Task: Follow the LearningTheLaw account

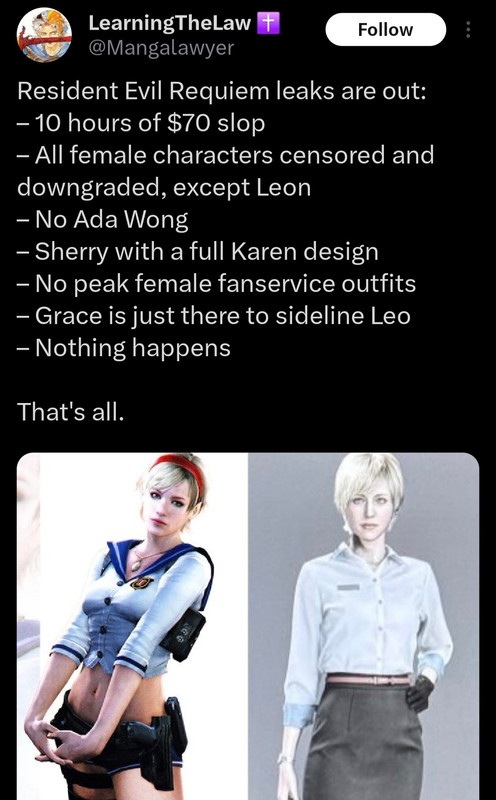Action: pos(385,30)
